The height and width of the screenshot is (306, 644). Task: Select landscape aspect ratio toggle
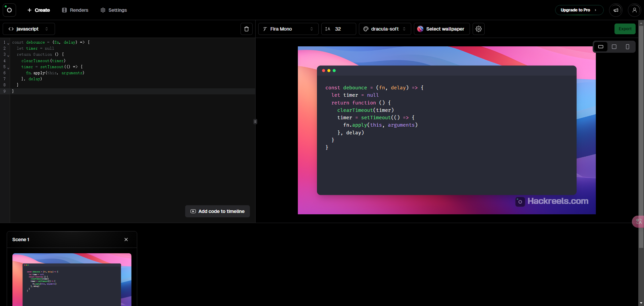pos(601,47)
